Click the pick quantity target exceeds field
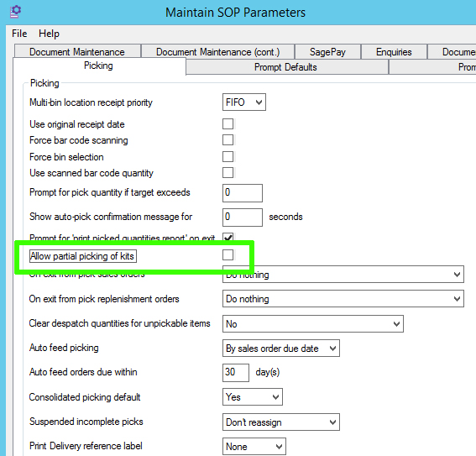Viewport: 476px width, 456px height. tap(243, 193)
